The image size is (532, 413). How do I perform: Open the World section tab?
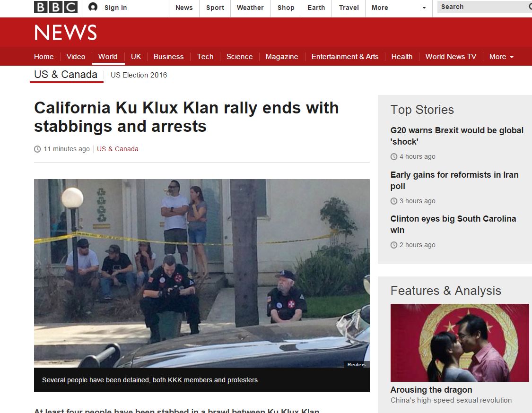click(108, 57)
